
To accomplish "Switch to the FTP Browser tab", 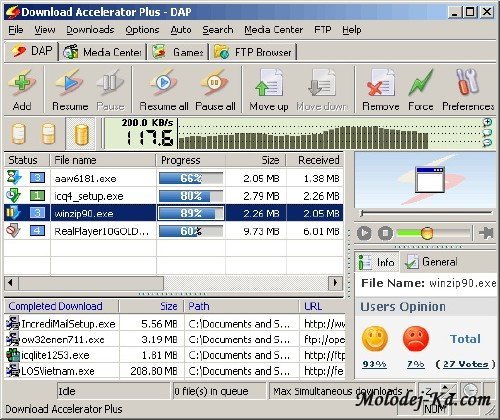I will coord(253,52).
